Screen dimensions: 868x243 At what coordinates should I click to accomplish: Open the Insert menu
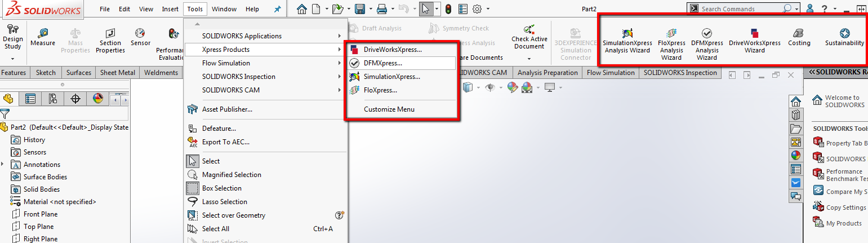tap(170, 9)
